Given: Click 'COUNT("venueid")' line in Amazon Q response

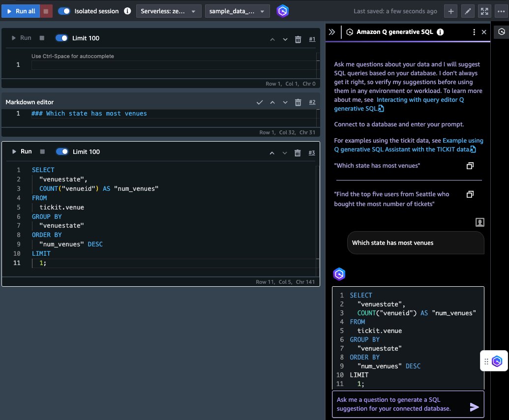Looking at the screenshot, I should [417, 313].
